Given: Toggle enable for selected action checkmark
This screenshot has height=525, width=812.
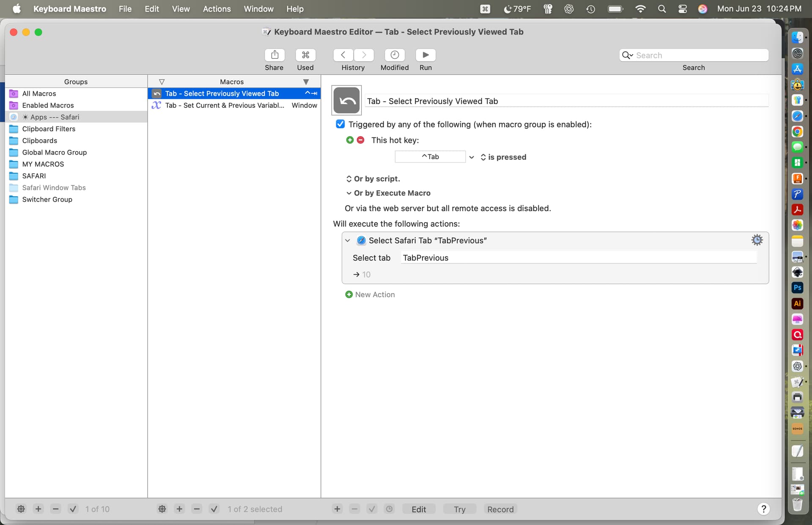Looking at the screenshot, I should pyautogui.click(x=372, y=509).
